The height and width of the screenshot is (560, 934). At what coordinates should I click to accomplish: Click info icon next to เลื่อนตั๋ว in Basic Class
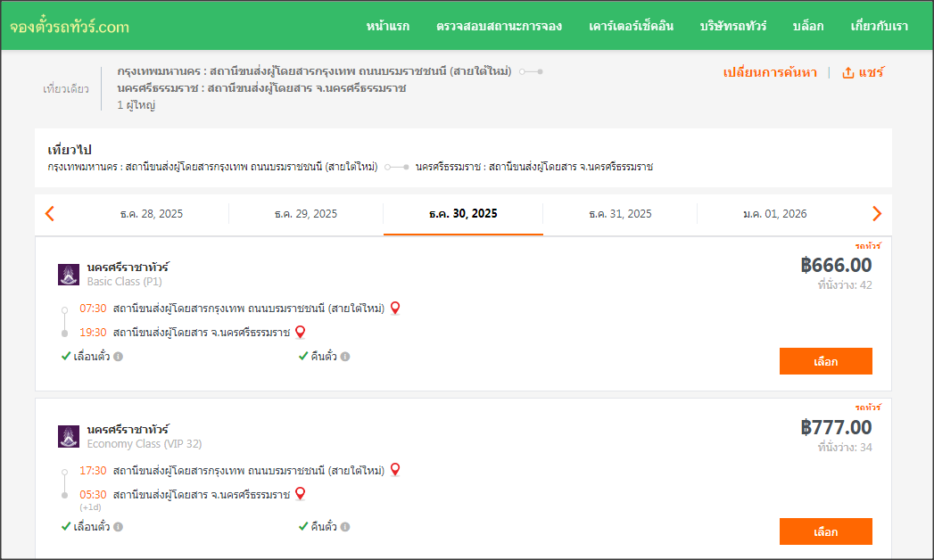coord(118,357)
